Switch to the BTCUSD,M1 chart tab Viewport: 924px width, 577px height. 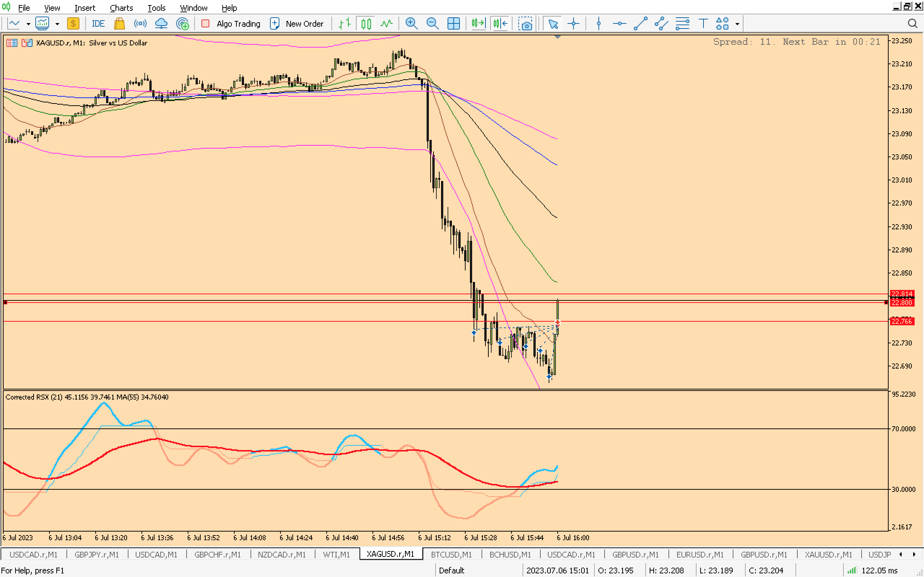pos(451,554)
